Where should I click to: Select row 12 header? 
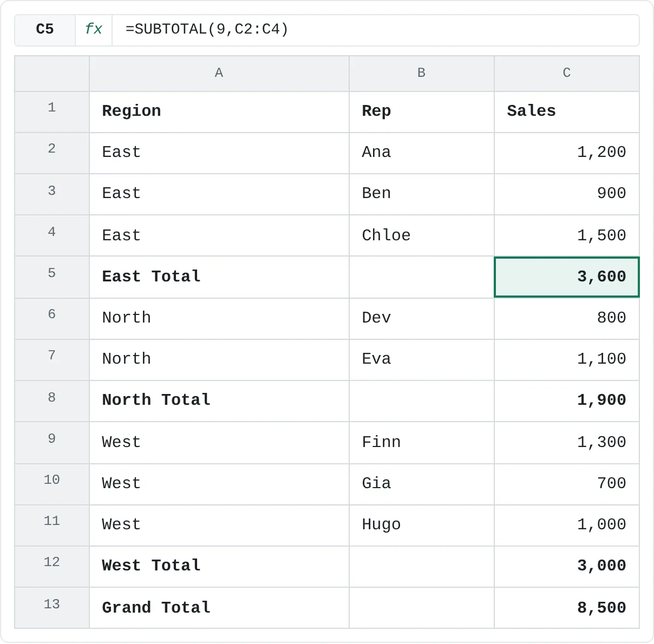(x=52, y=567)
